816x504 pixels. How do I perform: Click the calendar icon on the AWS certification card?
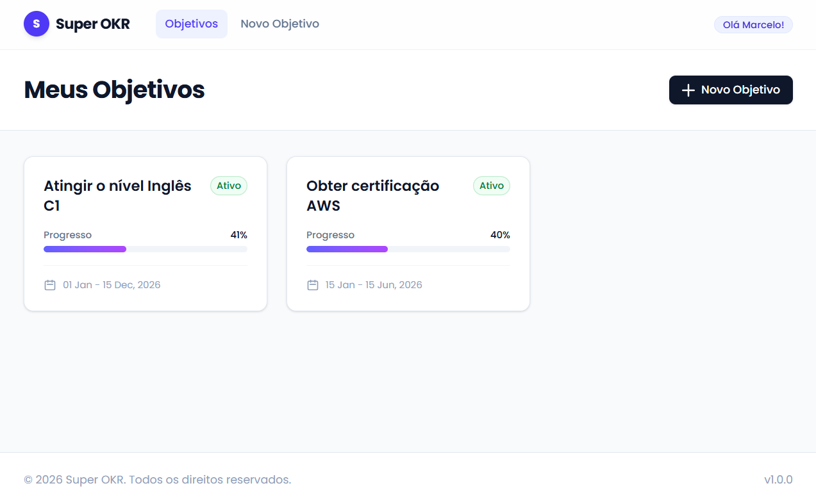(x=313, y=284)
